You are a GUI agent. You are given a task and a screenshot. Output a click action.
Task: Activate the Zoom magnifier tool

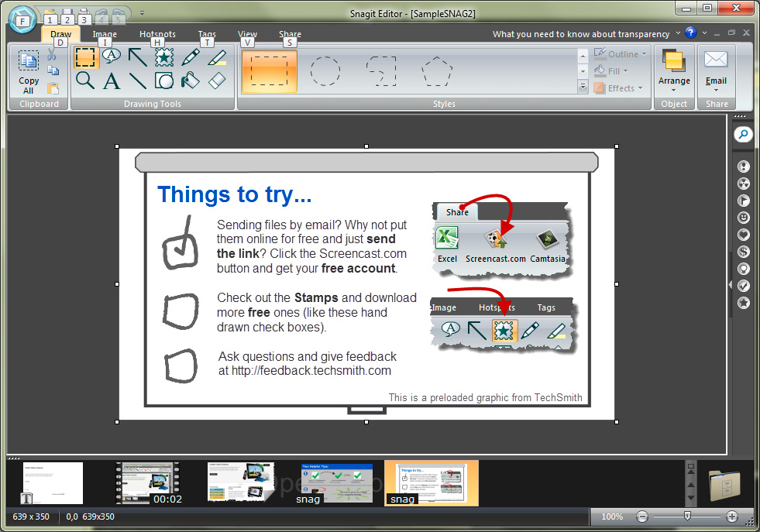tap(85, 80)
